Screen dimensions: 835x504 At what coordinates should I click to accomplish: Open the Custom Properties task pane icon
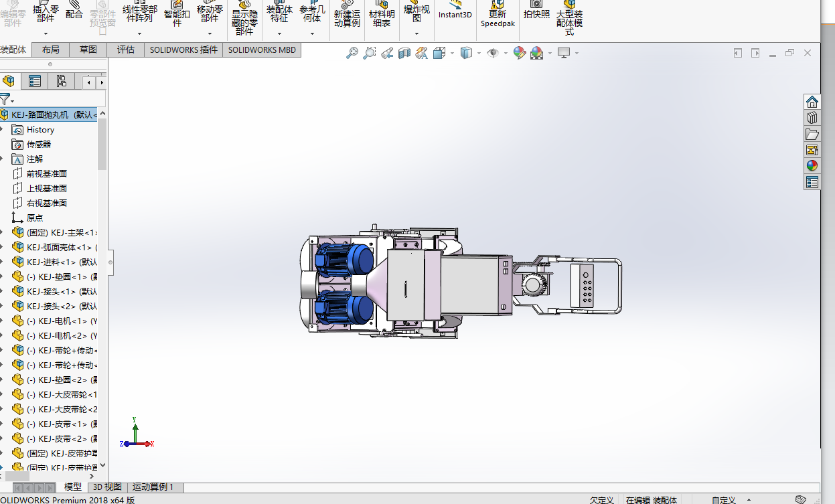tap(812, 182)
